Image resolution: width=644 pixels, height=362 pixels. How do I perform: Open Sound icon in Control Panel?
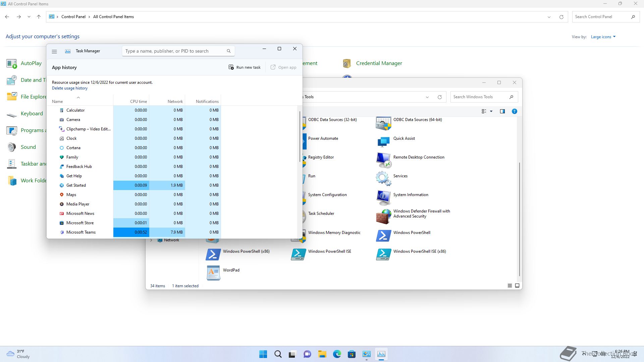[12, 147]
